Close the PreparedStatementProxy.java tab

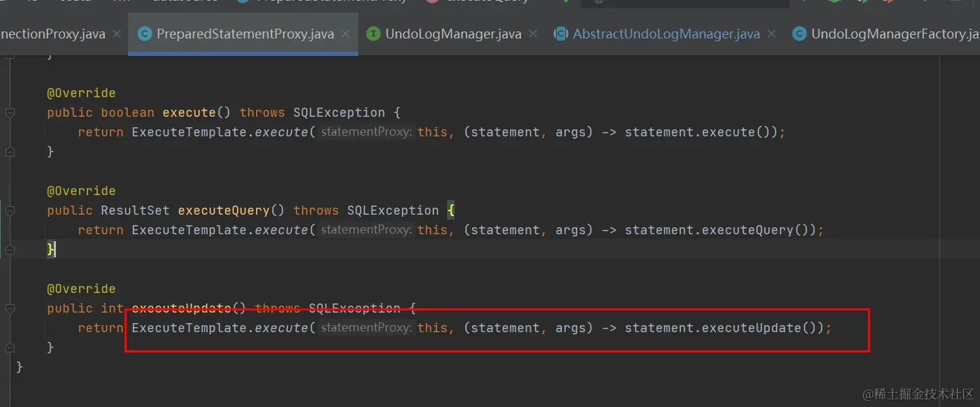[346, 34]
